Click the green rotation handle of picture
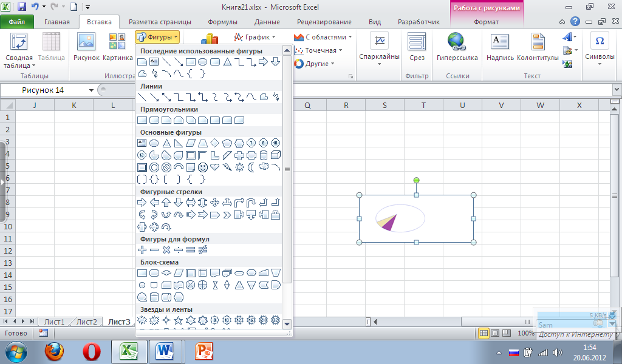This screenshot has height=364, width=622. [416, 180]
